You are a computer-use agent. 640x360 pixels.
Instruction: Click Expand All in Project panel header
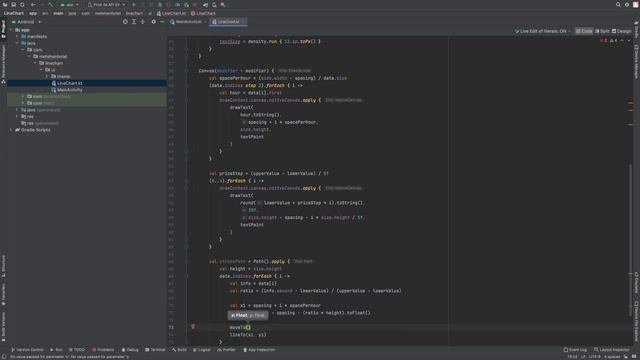pos(134,22)
